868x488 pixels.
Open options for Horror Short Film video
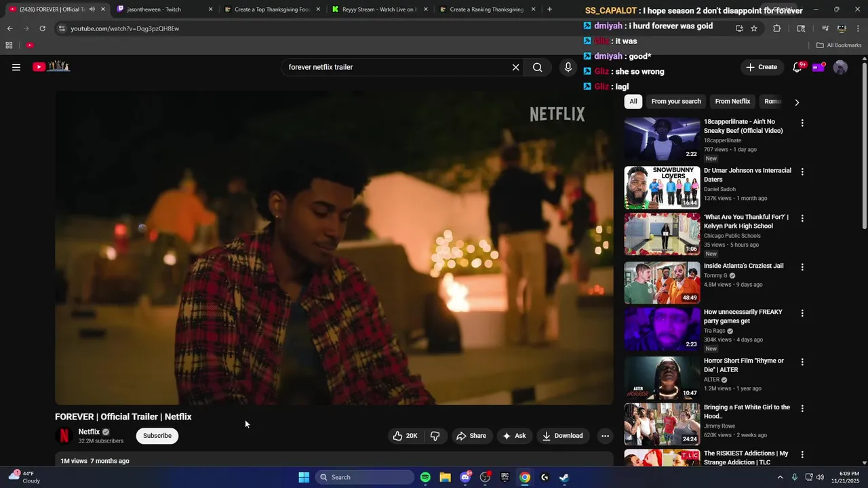point(802,362)
